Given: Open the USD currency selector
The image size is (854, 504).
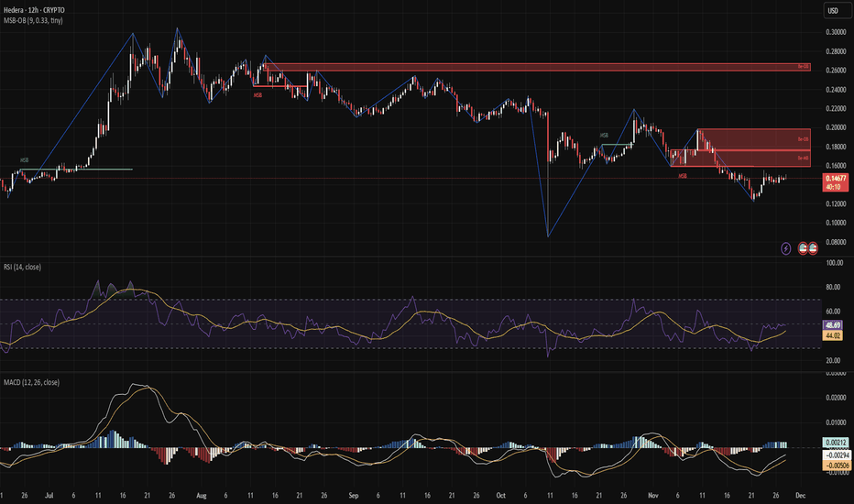Looking at the screenshot, I should [x=834, y=12].
